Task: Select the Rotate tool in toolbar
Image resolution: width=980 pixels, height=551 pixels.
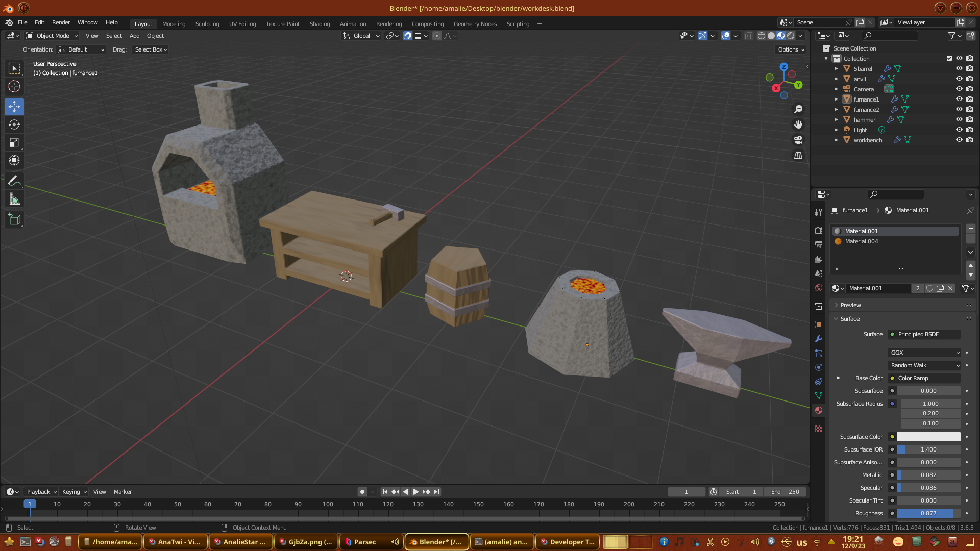Action: pos(14,125)
